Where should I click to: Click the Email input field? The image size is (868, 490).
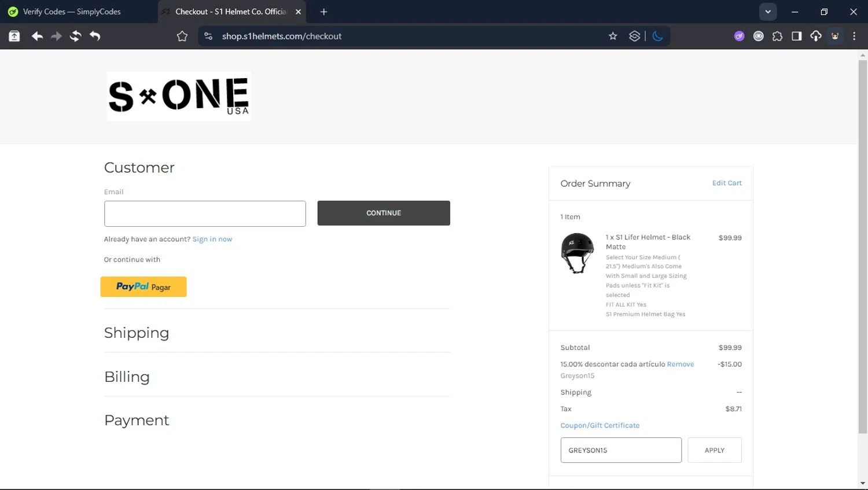pos(205,213)
